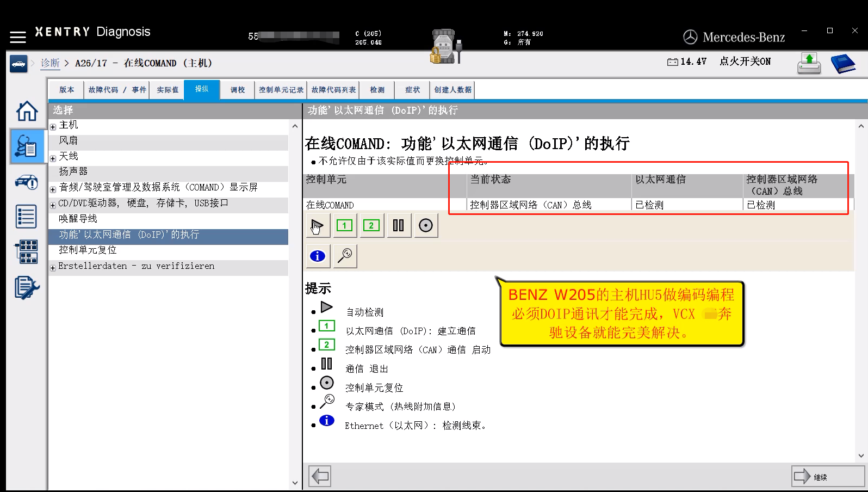Click the 继续 continue button
868x492 pixels.
(x=828, y=476)
